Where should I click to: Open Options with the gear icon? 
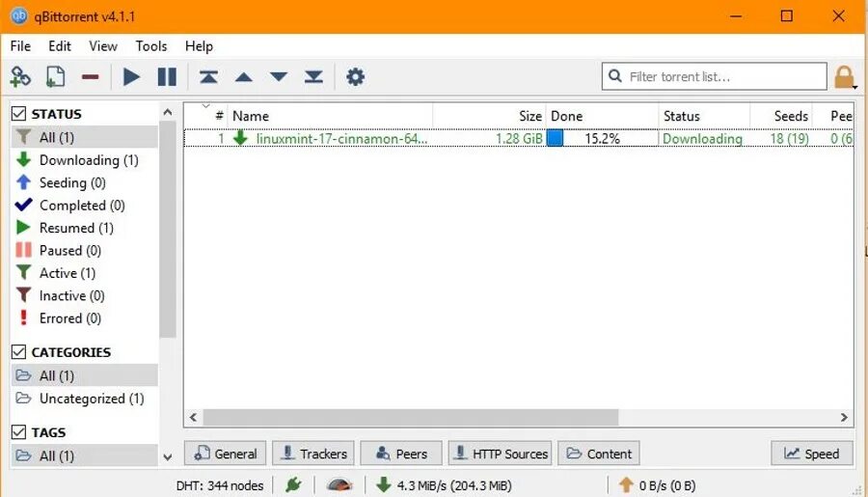[x=355, y=77]
